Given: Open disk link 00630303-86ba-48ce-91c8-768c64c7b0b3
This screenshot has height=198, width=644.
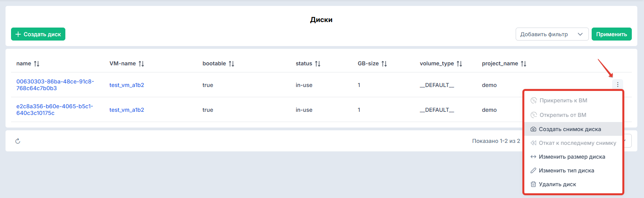Looking at the screenshot, I should pos(55,85).
